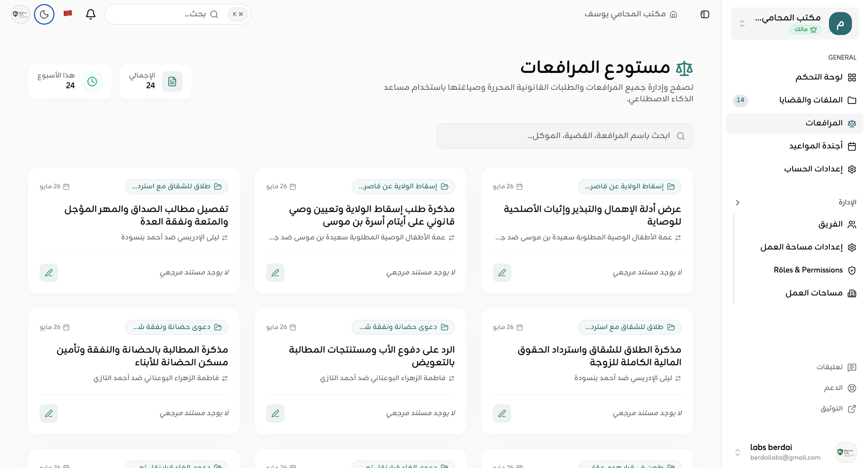Viewport: 868px width, 468px height.
Task: Toggle dark mode with the moon icon
Action: tap(44, 14)
